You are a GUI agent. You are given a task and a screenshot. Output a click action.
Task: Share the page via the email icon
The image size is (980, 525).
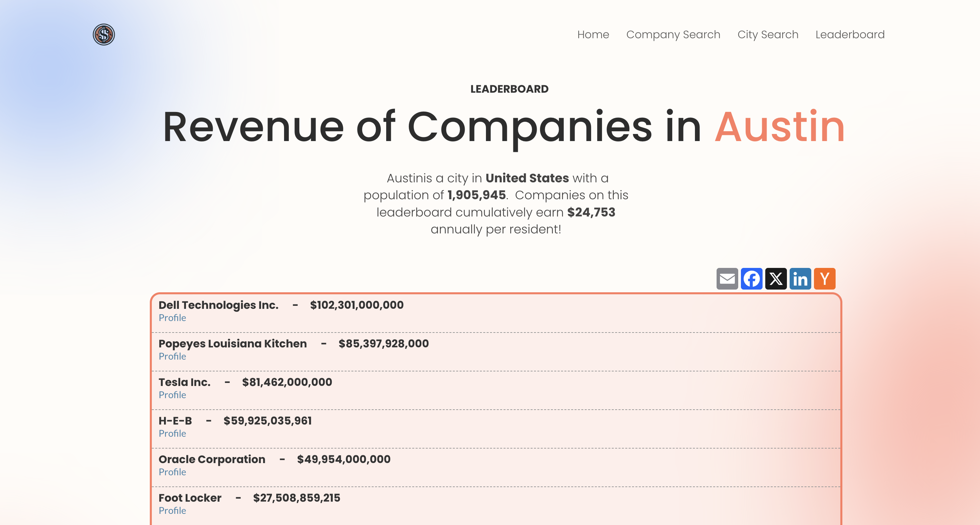click(x=727, y=279)
